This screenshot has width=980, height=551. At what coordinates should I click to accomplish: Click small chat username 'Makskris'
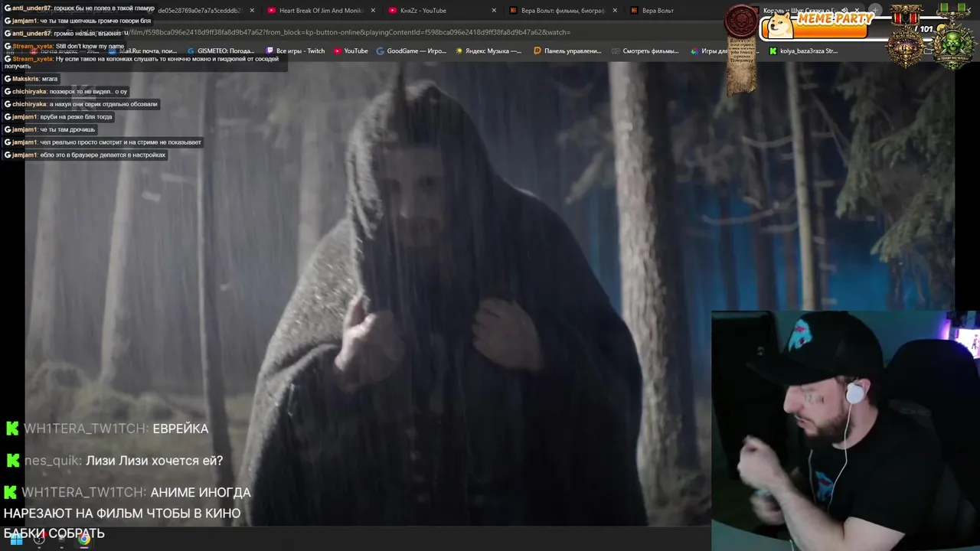25,79
